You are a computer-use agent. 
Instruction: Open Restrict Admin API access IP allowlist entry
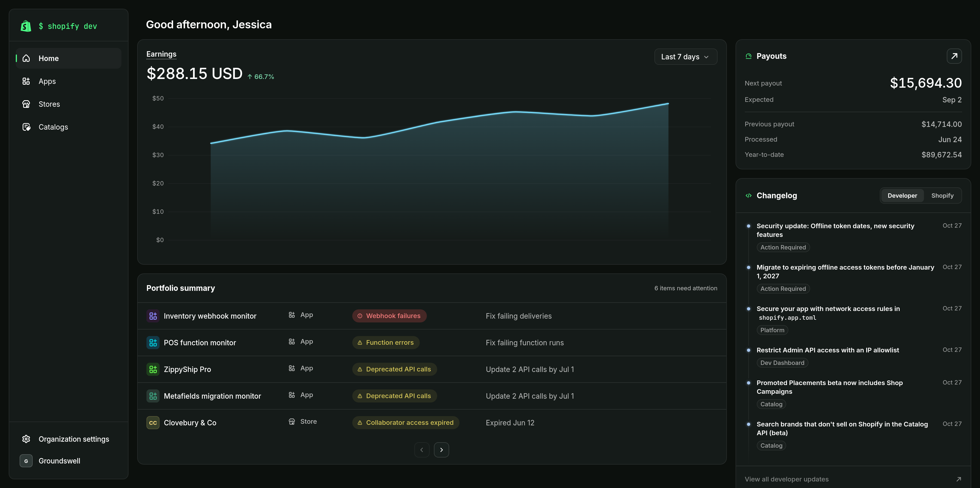point(828,350)
